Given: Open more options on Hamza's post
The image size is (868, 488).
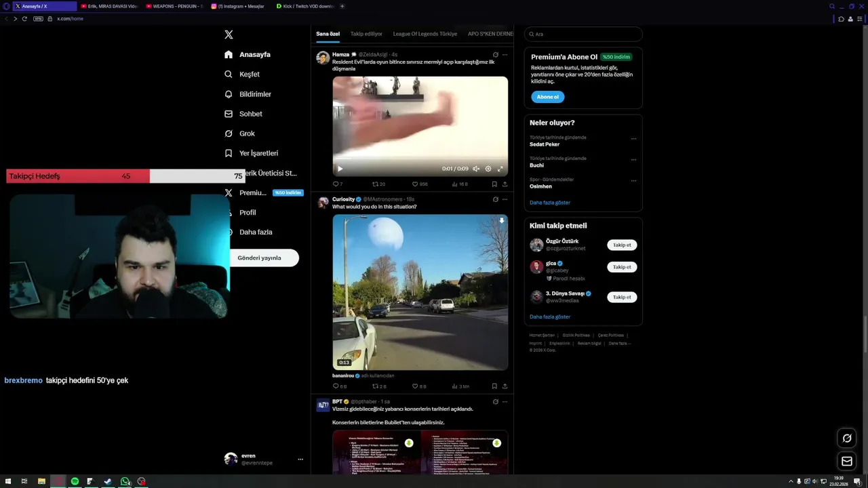Looking at the screenshot, I should coord(505,55).
